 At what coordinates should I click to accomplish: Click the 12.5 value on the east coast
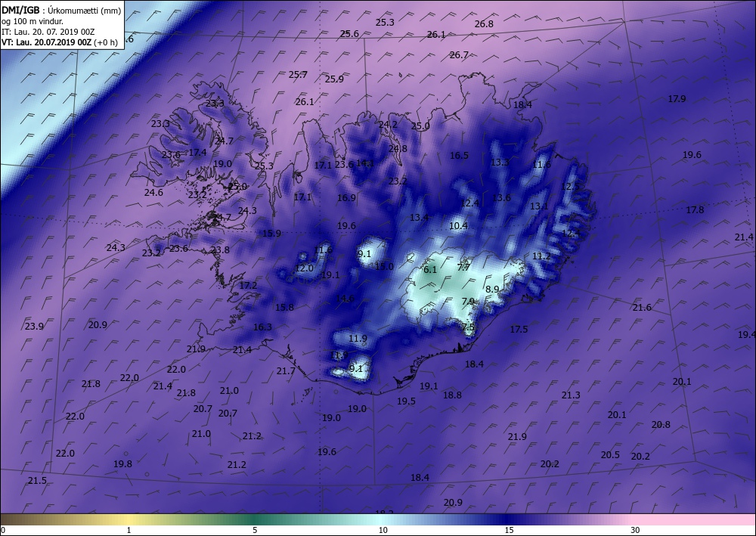[570, 186]
